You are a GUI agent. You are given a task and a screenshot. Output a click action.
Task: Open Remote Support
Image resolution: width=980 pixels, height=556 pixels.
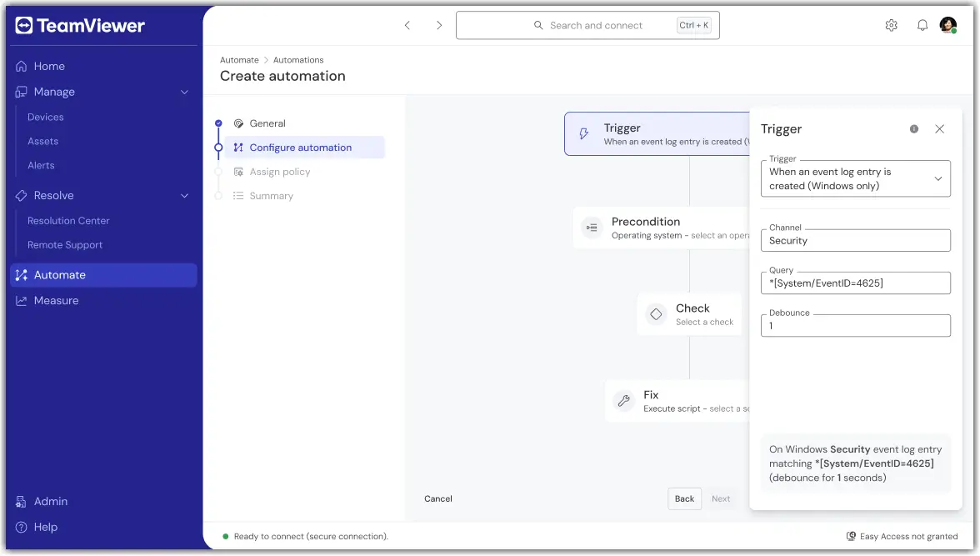(64, 245)
